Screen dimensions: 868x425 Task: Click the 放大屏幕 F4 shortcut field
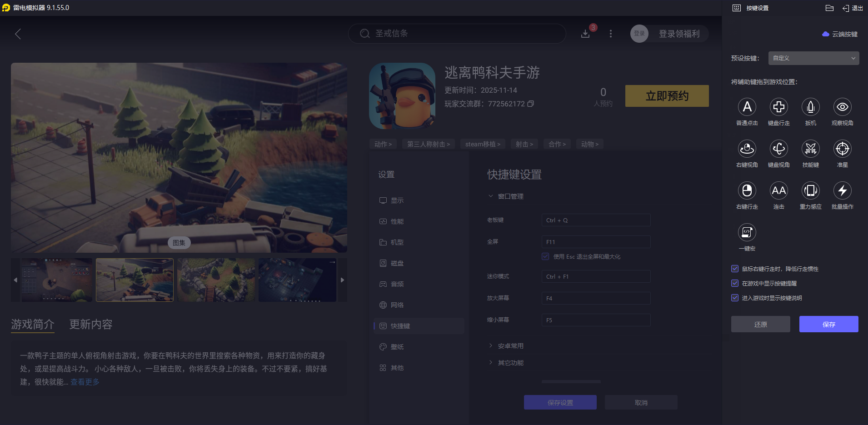(596, 298)
